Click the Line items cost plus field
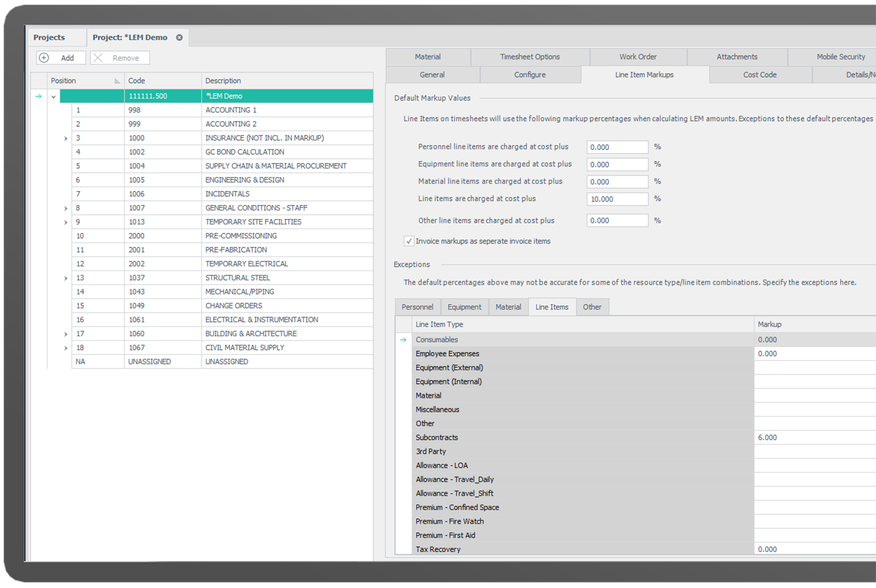The image size is (876, 588). click(x=617, y=199)
